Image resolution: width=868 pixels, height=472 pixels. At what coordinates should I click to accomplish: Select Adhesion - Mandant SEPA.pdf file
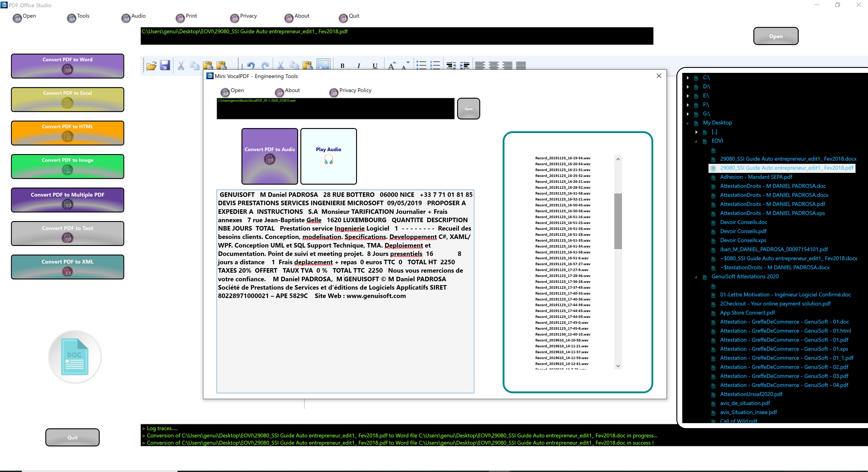tap(756, 177)
